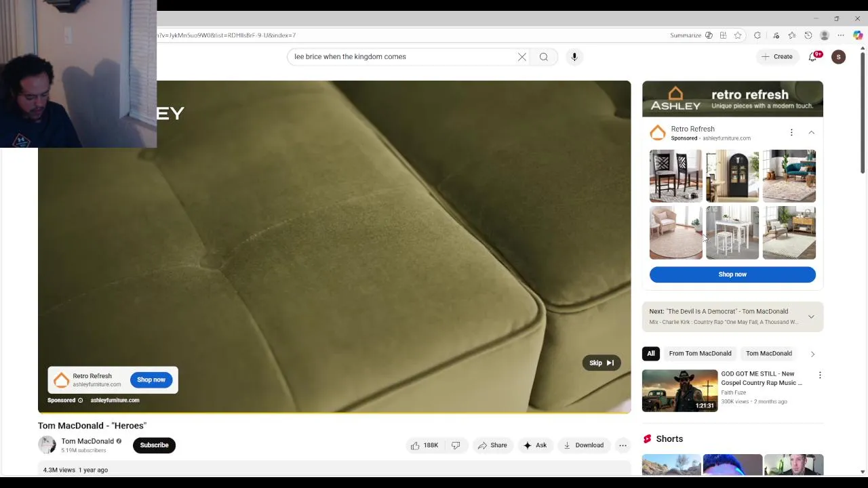This screenshot has width=868, height=488.
Task: Skip the video advertisement
Action: [x=601, y=363]
